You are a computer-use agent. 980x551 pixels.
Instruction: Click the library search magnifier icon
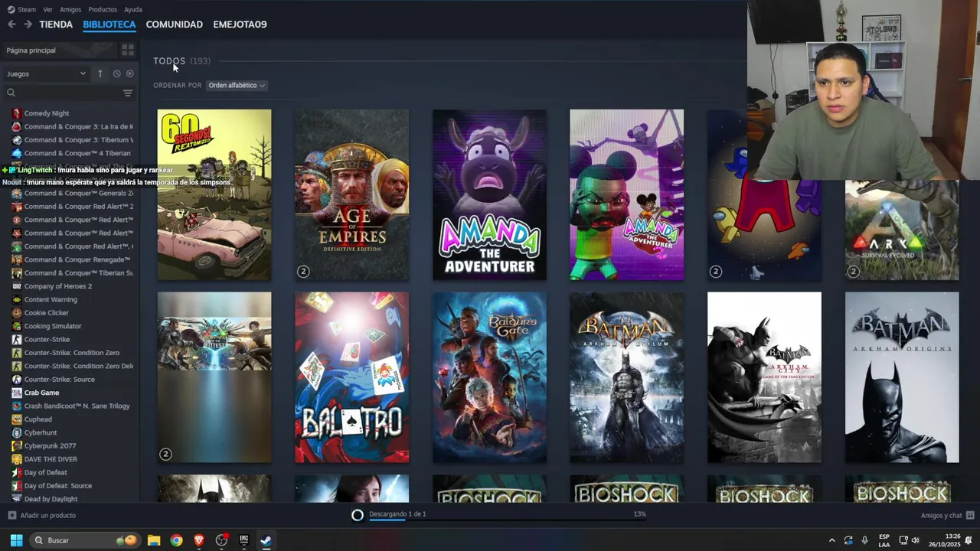pos(11,93)
